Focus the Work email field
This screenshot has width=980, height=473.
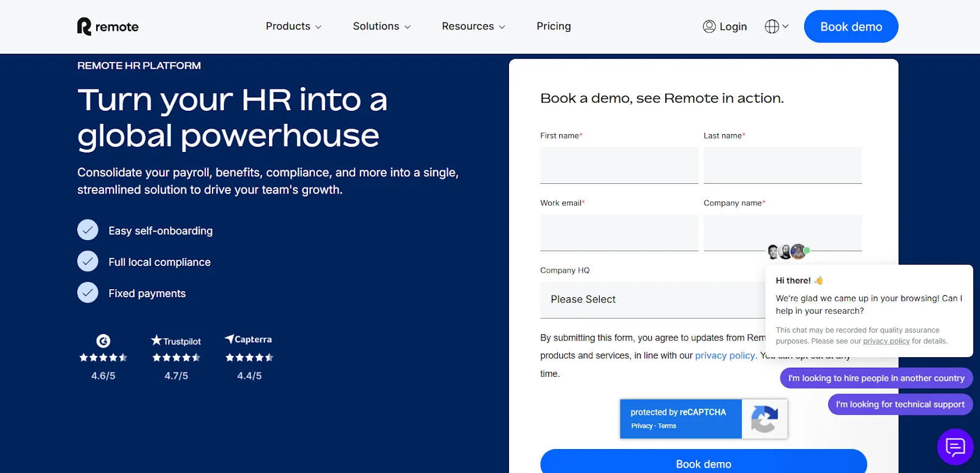coord(619,232)
